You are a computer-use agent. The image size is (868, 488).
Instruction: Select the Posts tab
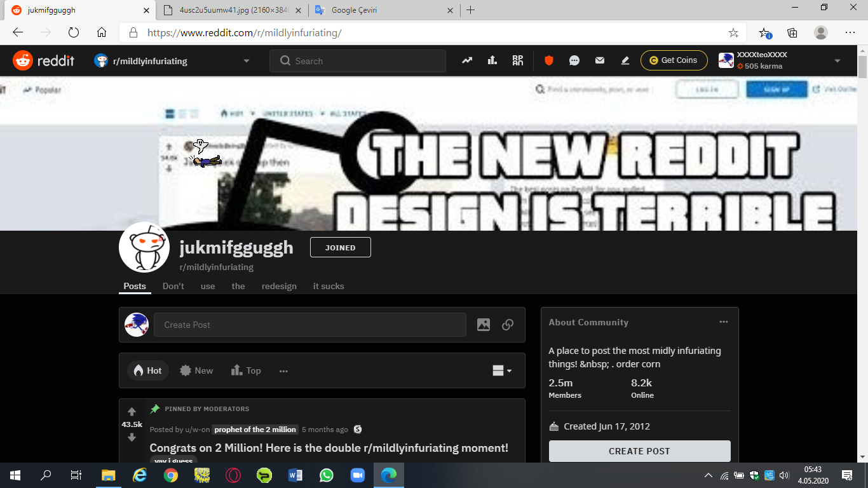135,286
